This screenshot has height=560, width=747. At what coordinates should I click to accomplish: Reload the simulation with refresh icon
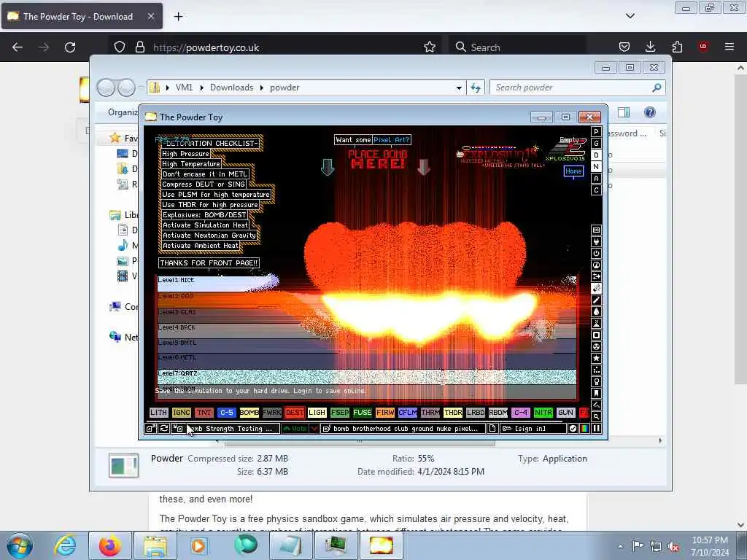click(x=164, y=429)
